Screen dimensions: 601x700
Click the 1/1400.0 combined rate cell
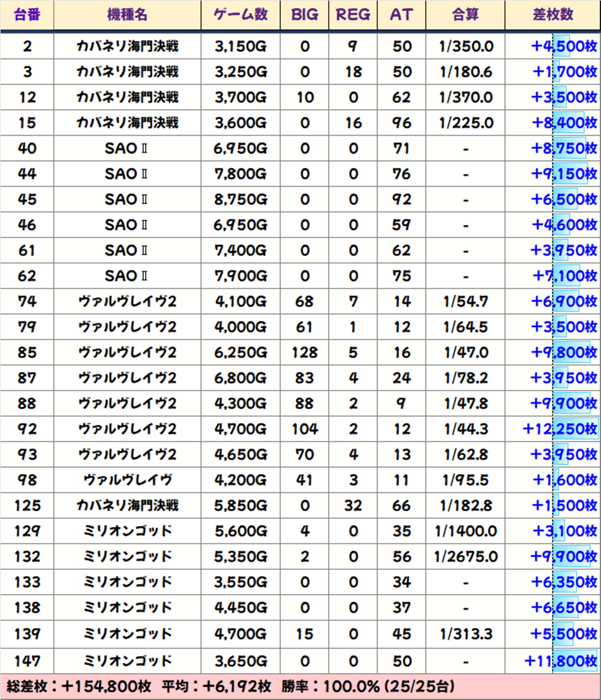(466, 531)
